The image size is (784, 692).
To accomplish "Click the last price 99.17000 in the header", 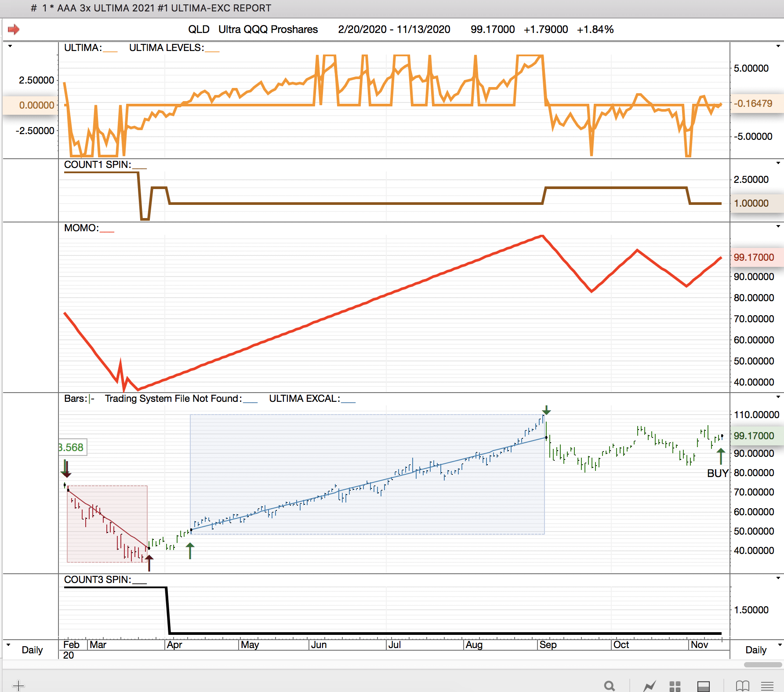I will pyautogui.click(x=493, y=29).
